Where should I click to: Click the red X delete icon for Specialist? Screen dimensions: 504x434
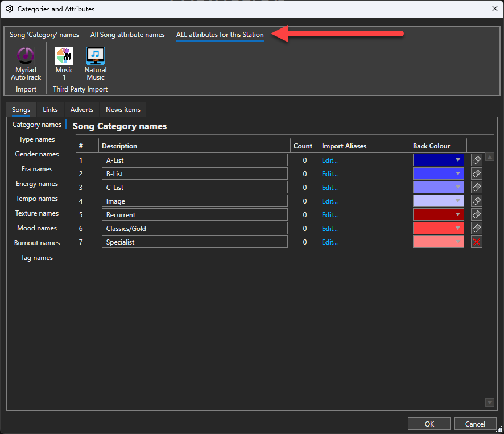click(x=477, y=242)
